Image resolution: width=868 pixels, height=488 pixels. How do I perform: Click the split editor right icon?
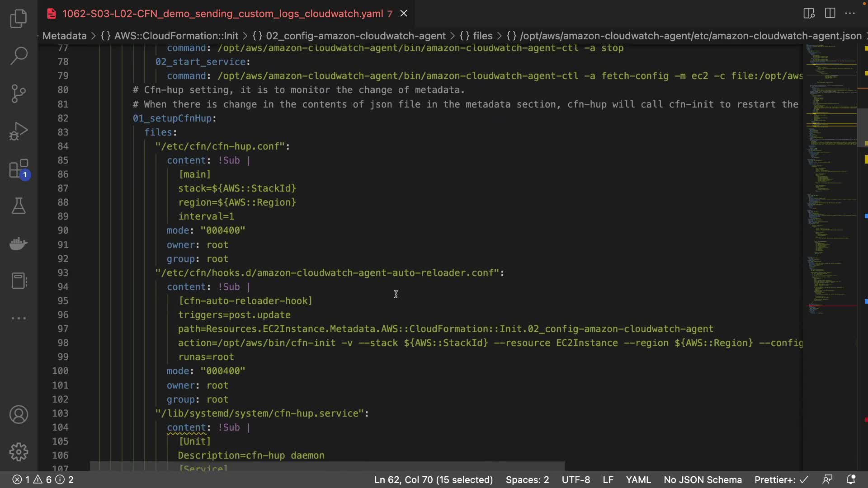point(830,13)
